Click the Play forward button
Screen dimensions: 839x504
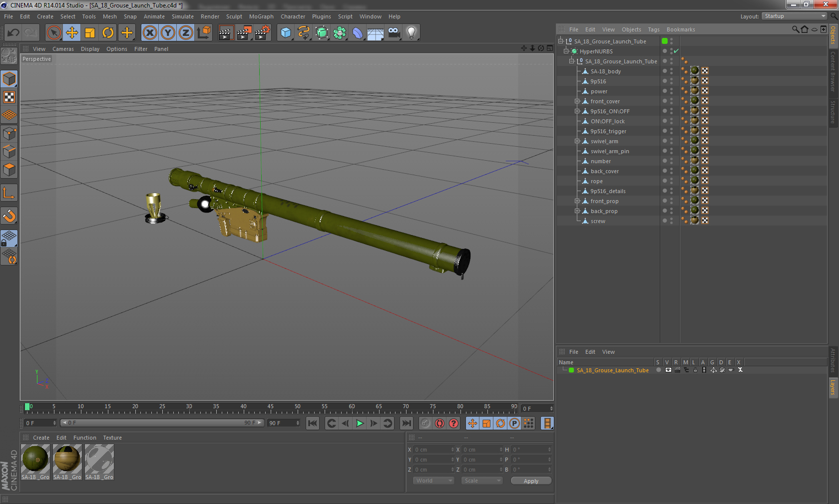click(x=360, y=423)
